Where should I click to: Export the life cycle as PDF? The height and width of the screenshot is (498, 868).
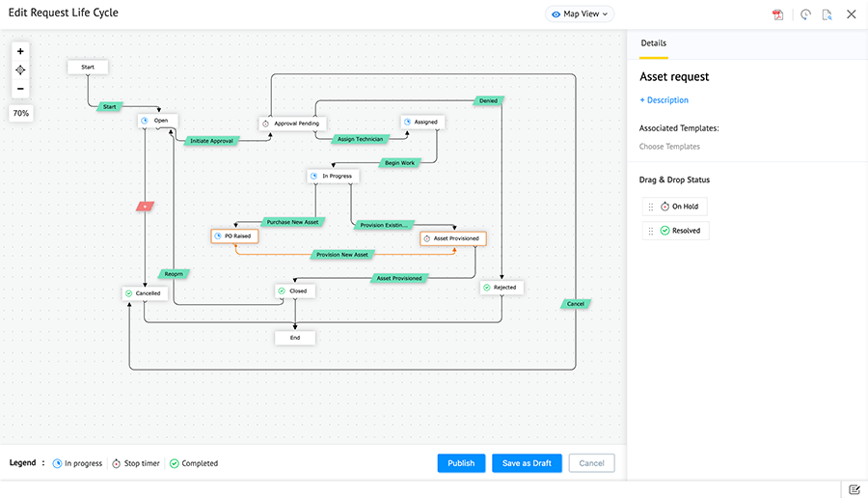tap(777, 14)
